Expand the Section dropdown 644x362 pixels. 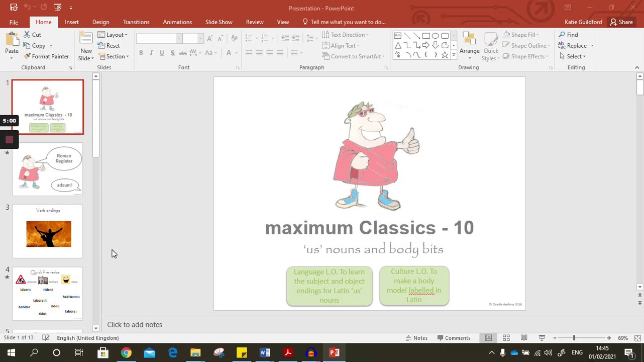click(x=114, y=56)
